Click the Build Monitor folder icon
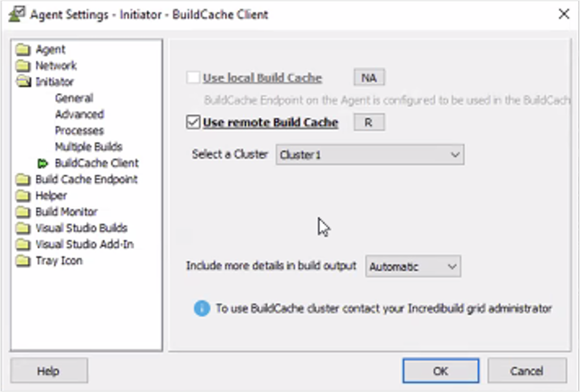The height and width of the screenshot is (392, 580). pyautogui.click(x=23, y=212)
